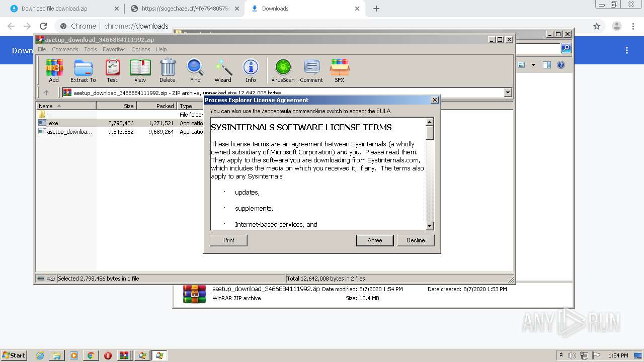Close the Process Explorer License Agreement dialog
The width and height of the screenshot is (644, 362).
tap(435, 100)
